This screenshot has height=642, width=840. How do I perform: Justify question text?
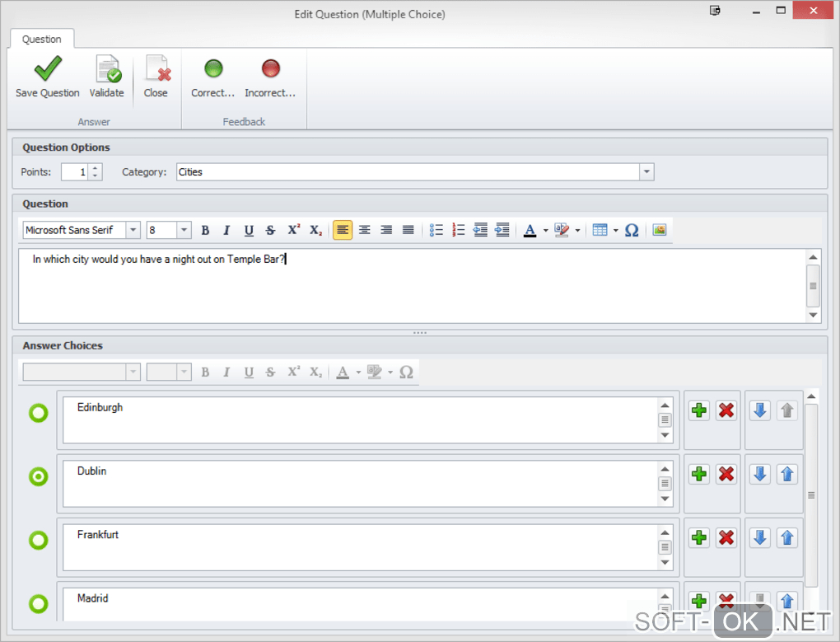pos(408,230)
